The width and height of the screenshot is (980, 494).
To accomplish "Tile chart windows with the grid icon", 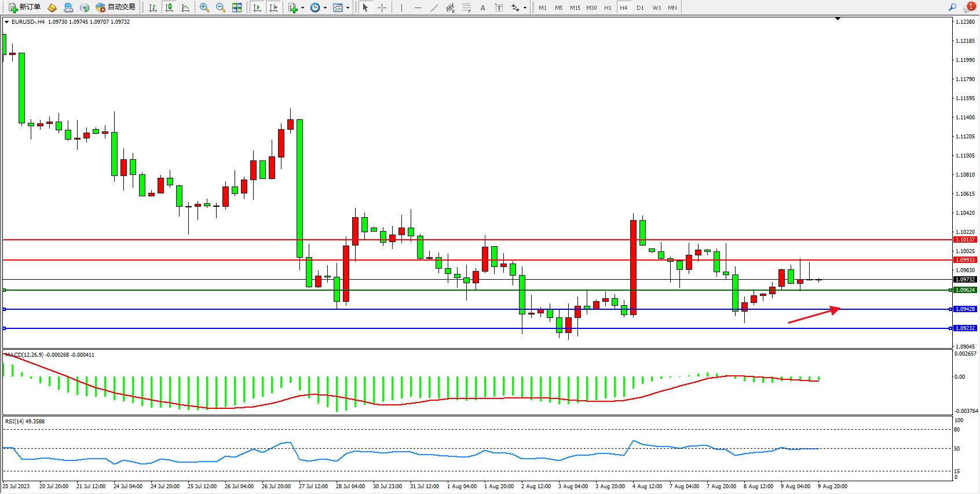I will click(237, 8).
